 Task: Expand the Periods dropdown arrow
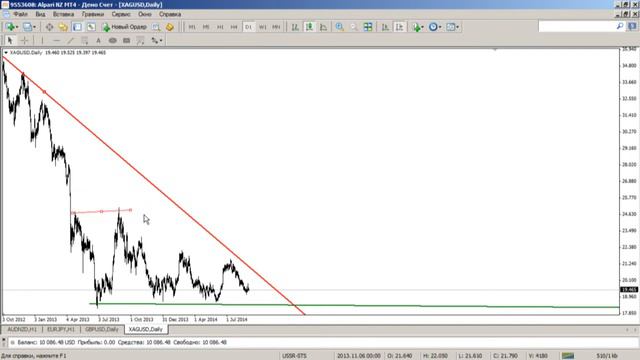[440, 27]
